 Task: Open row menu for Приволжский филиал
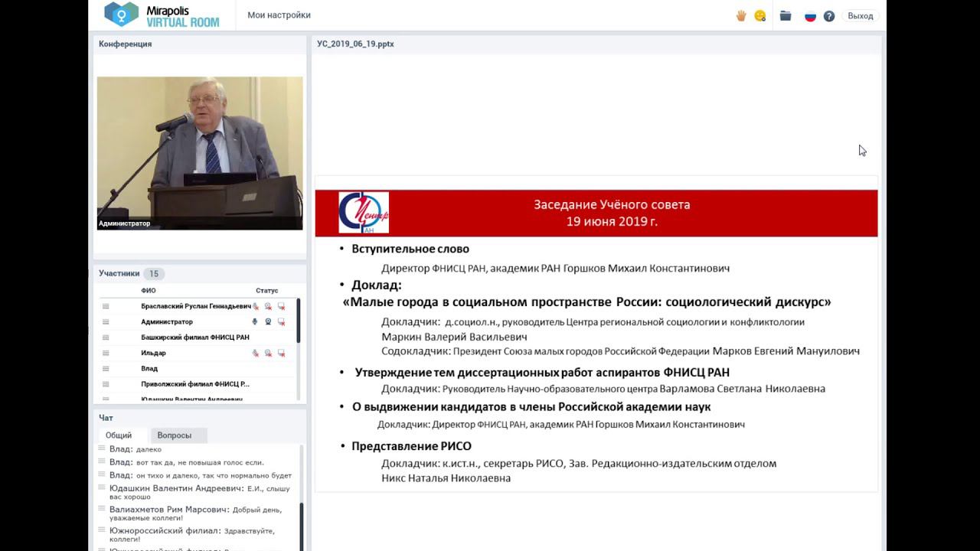106,384
